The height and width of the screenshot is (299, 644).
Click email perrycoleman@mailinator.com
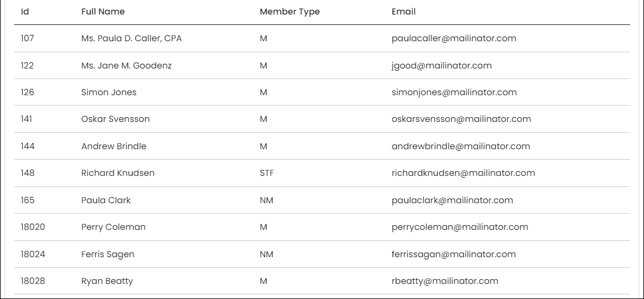pos(460,227)
